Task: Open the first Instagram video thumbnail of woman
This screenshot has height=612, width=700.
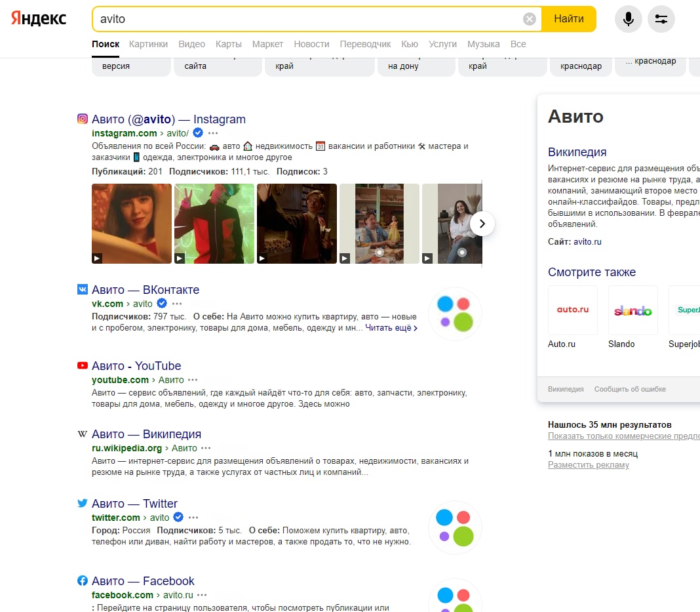Action: coord(132,224)
